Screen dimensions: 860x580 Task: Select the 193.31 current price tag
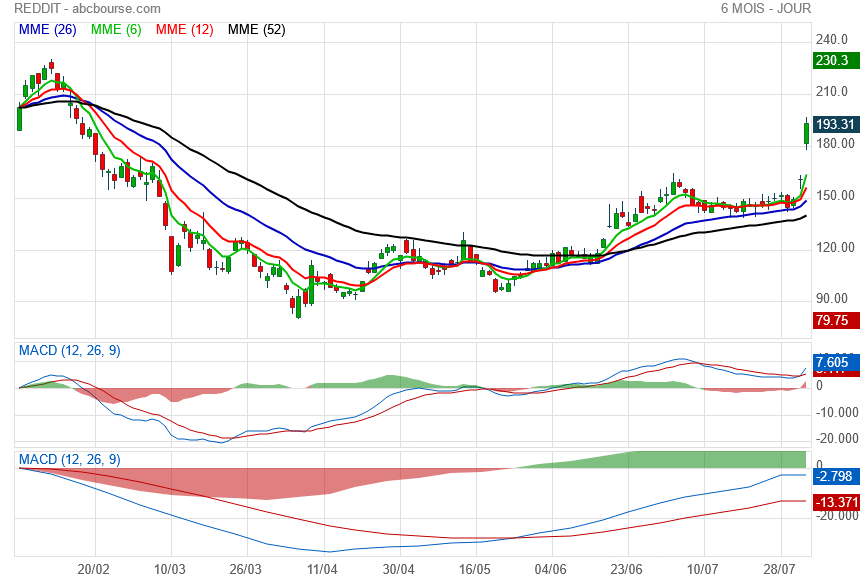coord(836,125)
